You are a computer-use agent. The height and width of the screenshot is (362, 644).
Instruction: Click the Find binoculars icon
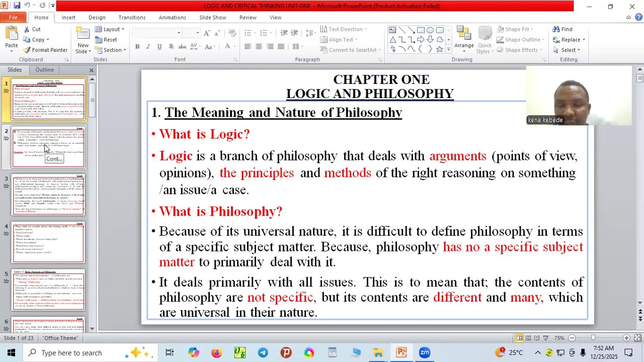(556, 29)
